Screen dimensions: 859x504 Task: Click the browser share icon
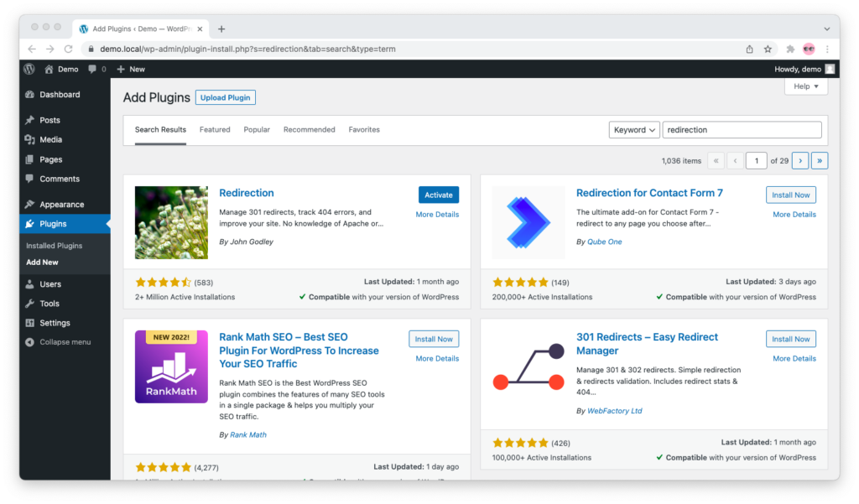(749, 49)
